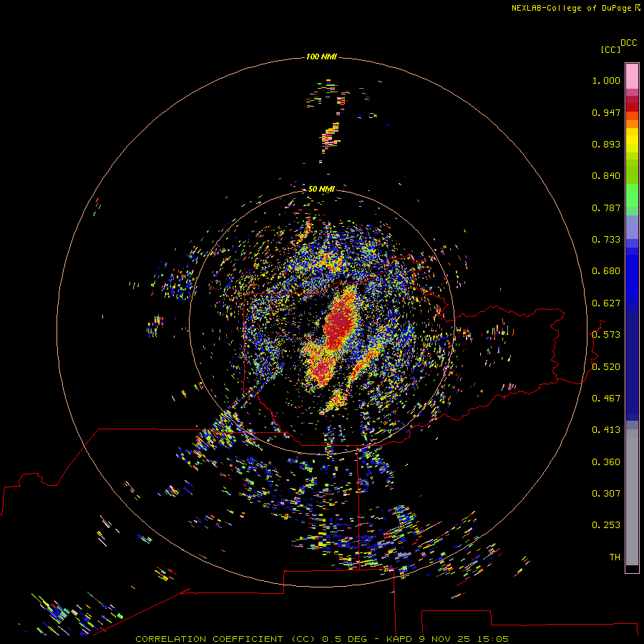Click the KAPD station identifier
Viewport: 644px width, 644px height.
[x=399, y=639]
